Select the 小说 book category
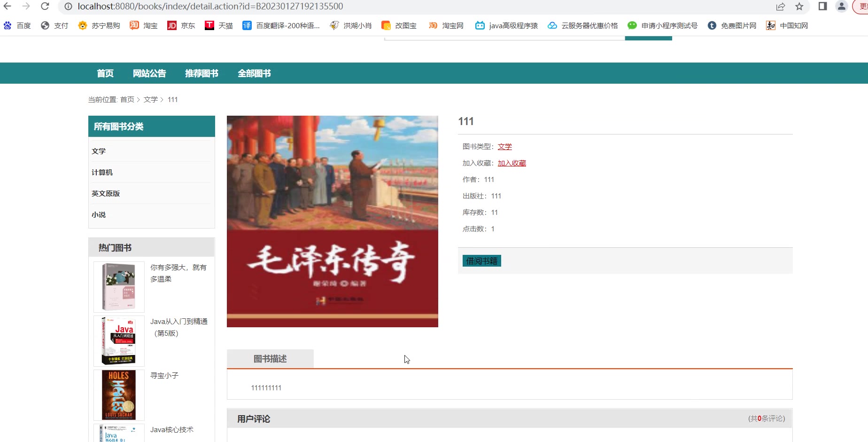Screen dimensions: 868x442 point(99,214)
